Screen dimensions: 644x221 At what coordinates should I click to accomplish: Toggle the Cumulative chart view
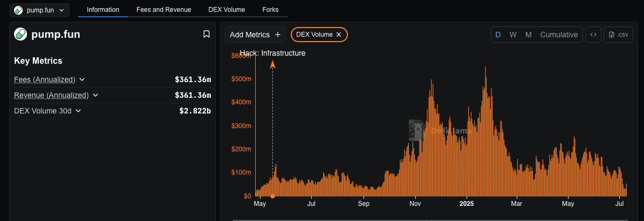pos(559,35)
